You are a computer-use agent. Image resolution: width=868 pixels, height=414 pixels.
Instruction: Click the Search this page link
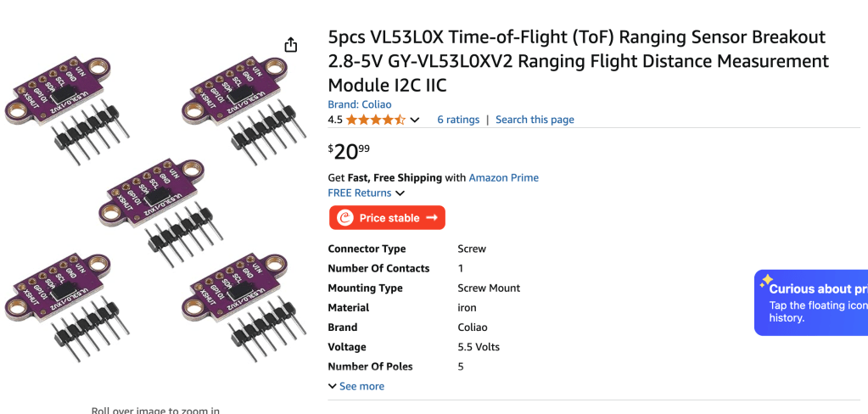click(535, 120)
